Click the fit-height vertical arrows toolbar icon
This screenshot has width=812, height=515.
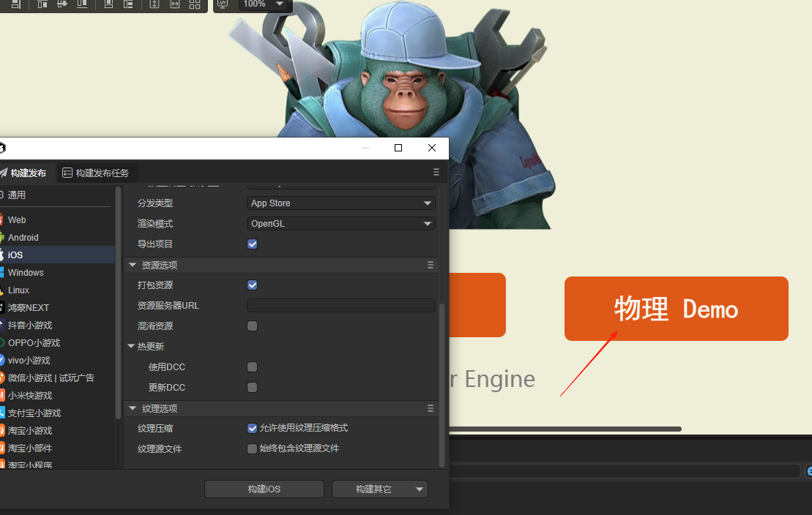(154, 4)
